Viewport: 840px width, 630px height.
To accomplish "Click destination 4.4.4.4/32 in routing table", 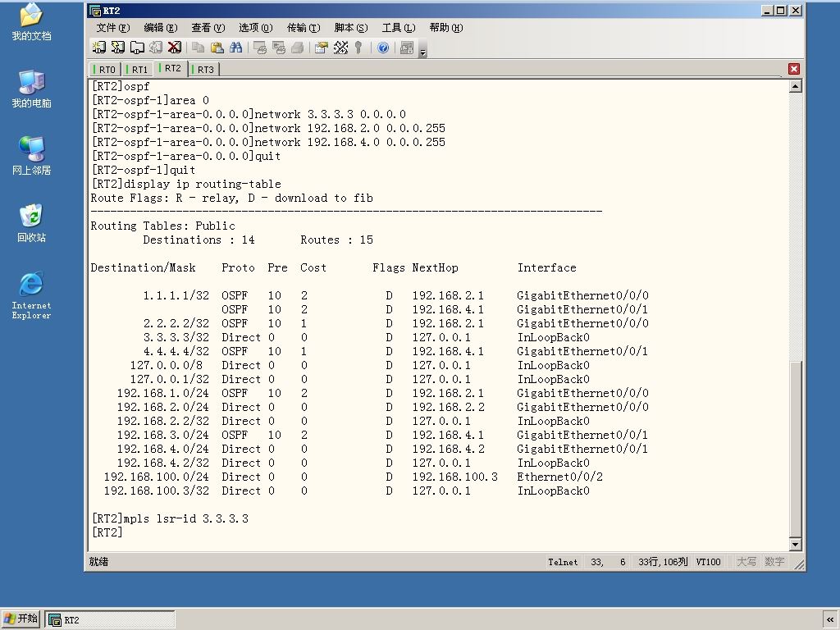I will point(176,351).
